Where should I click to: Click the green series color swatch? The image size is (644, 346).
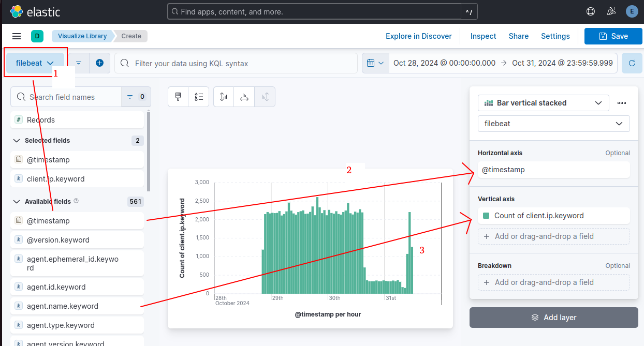pos(486,216)
